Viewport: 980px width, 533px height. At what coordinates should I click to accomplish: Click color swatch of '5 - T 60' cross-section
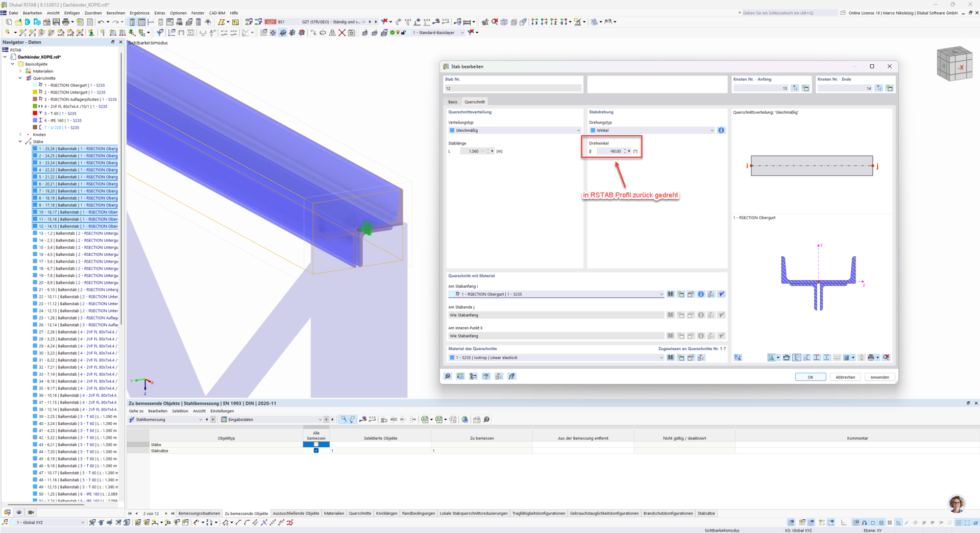35,113
